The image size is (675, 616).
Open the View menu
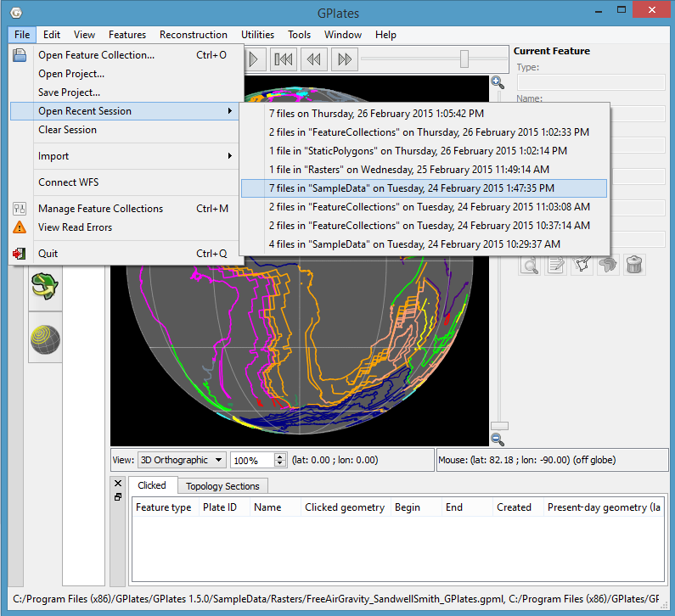(x=84, y=35)
